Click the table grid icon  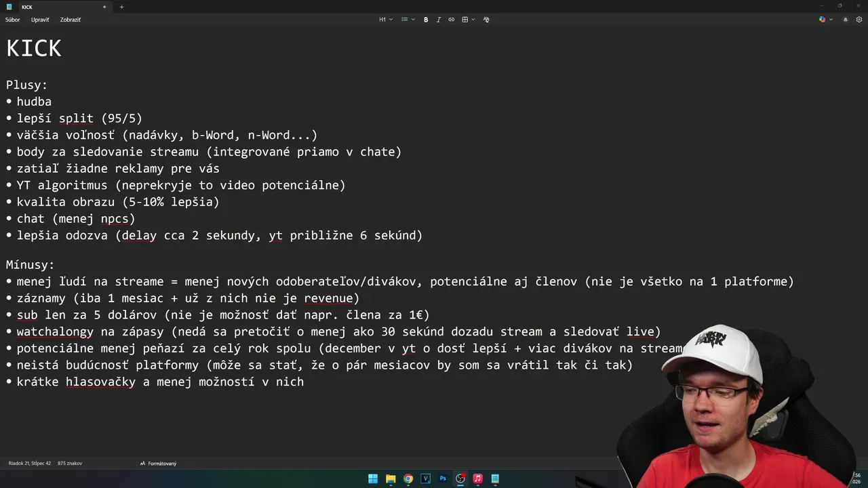[465, 20]
